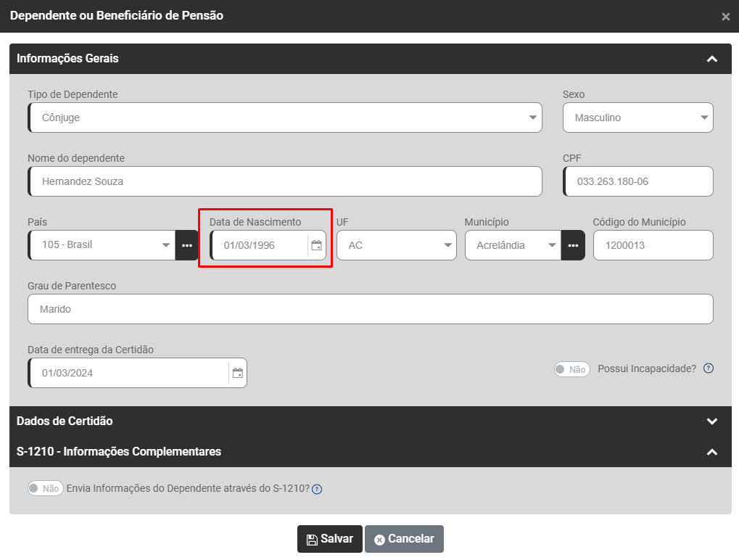Open calendar for Data de entrega da Certidão

click(x=237, y=373)
